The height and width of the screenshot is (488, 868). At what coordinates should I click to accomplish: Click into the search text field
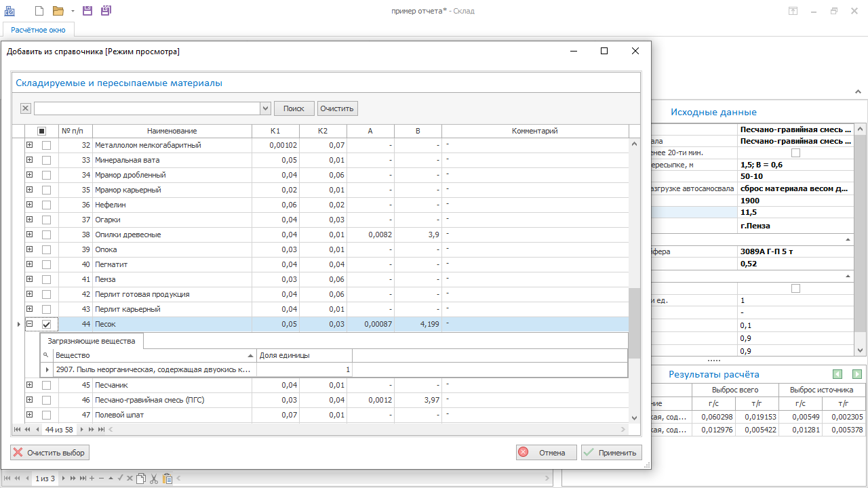click(x=147, y=108)
